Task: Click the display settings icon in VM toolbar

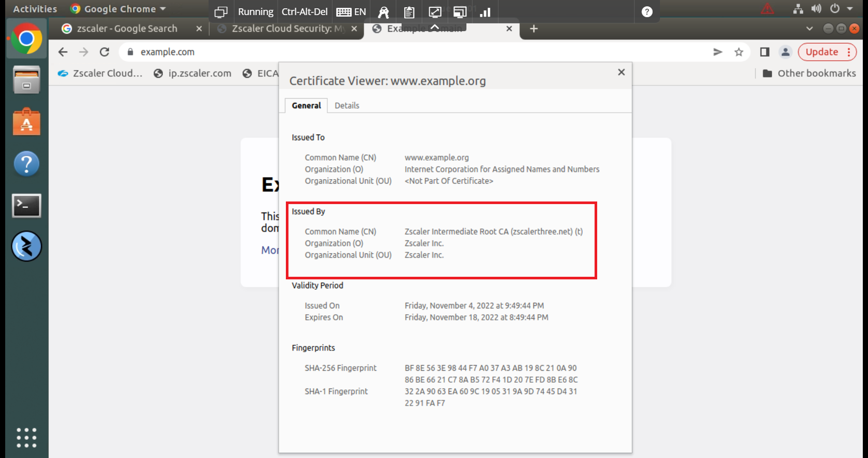Action: (460, 12)
